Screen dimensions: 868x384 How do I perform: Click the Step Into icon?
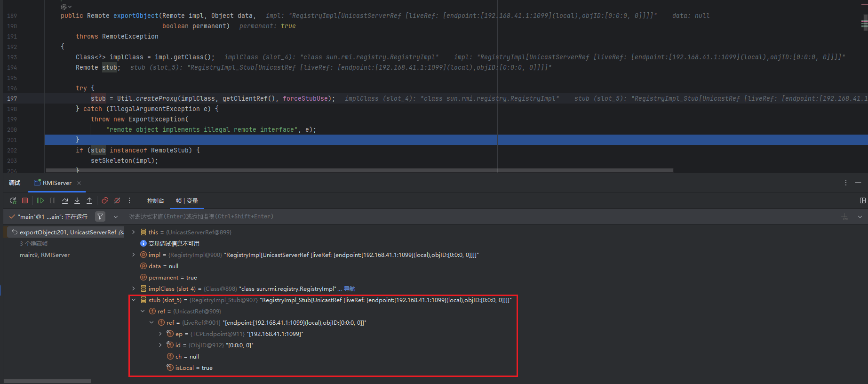click(77, 200)
